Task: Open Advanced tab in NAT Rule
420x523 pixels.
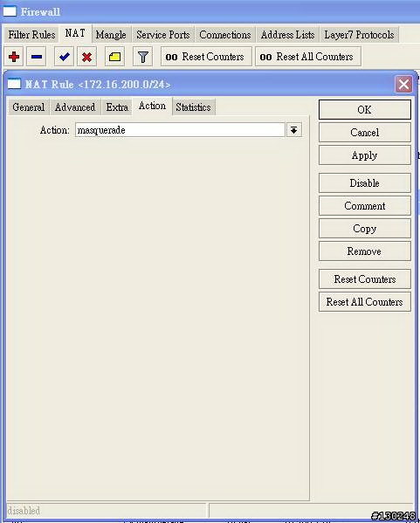Action: 75,107
